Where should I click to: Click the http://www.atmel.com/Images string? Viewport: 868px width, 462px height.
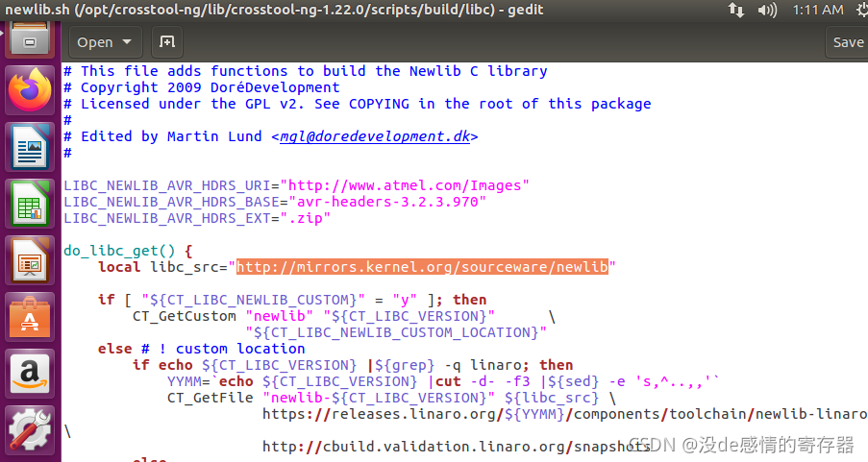(405, 185)
